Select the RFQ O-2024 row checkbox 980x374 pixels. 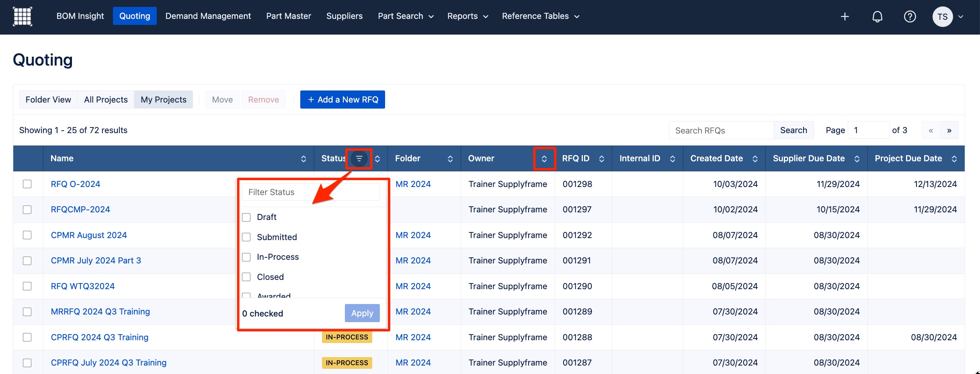pyautogui.click(x=27, y=184)
